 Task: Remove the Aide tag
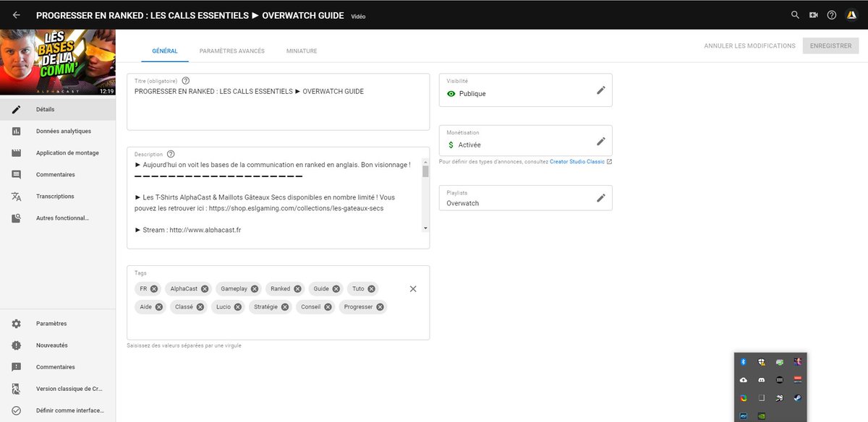(159, 307)
